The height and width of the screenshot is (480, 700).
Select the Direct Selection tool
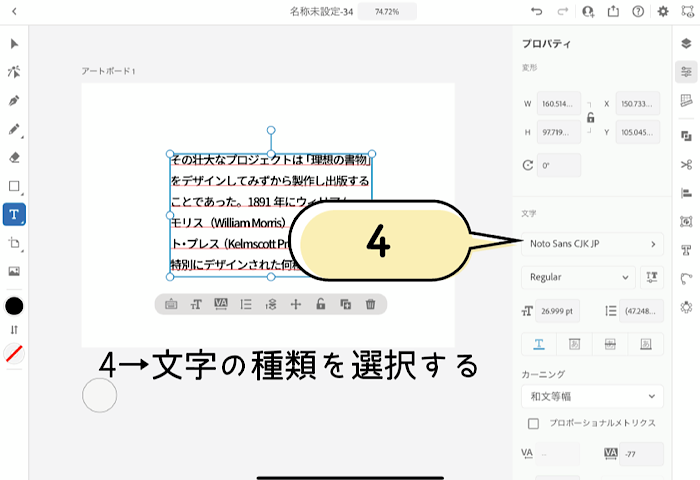tap(14, 71)
